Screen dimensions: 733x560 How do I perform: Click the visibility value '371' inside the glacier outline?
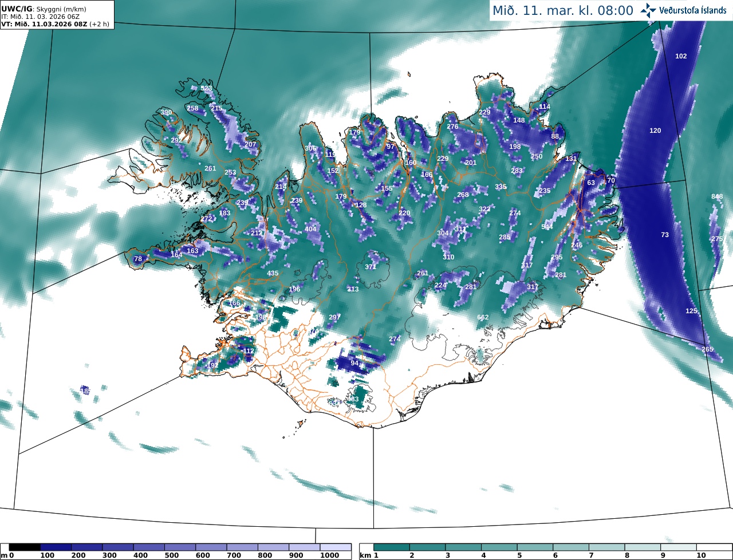pyautogui.click(x=371, y=267)
